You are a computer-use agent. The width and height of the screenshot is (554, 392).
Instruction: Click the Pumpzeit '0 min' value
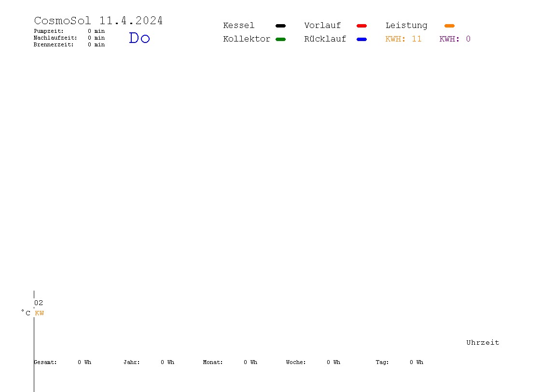(x=96, y=31)
